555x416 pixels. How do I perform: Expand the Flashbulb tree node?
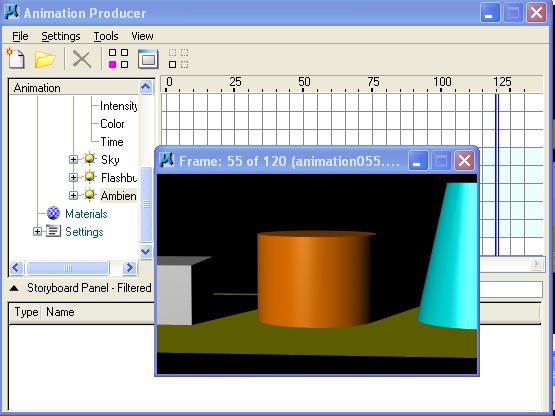pos(73,177)
